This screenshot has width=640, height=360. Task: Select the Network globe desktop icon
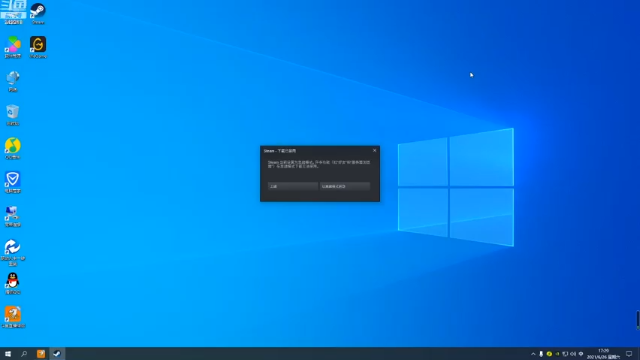(13, 81)
